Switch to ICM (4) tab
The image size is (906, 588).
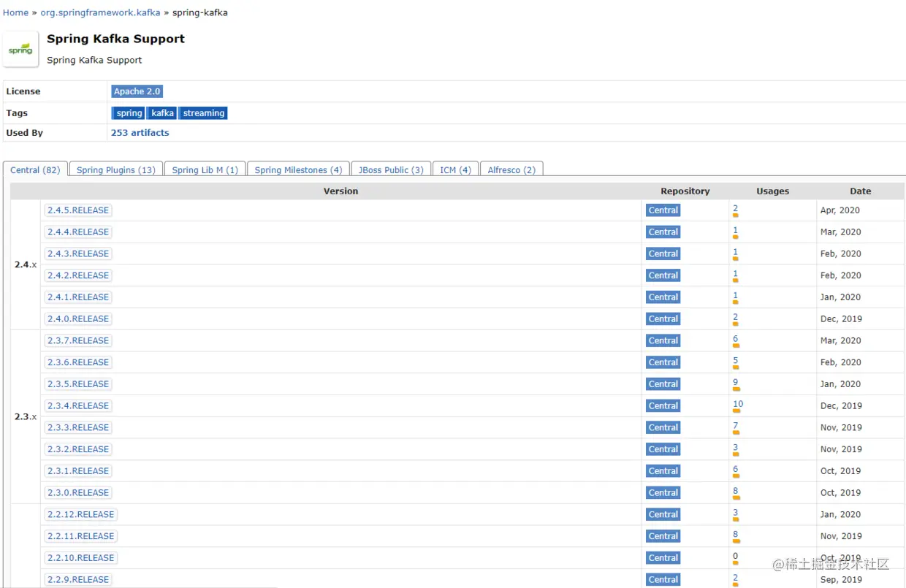455,169
